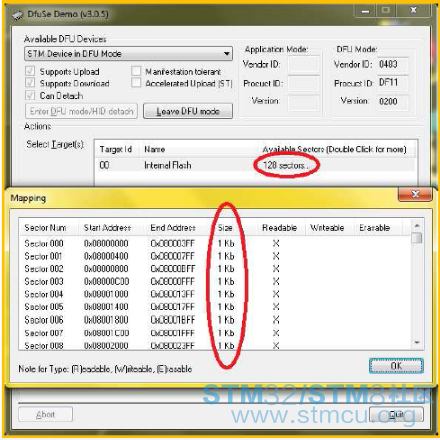Click the Erasable column header
Screen dimensions: 440x440
[x=377, y=228]
